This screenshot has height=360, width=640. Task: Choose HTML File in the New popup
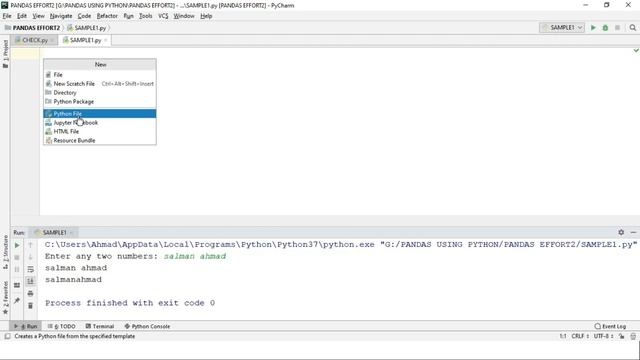[x=100, y=131]
